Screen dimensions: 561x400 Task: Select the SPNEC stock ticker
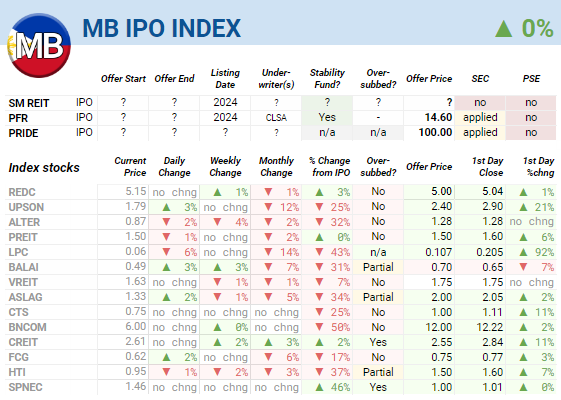(x=25, y=388)
